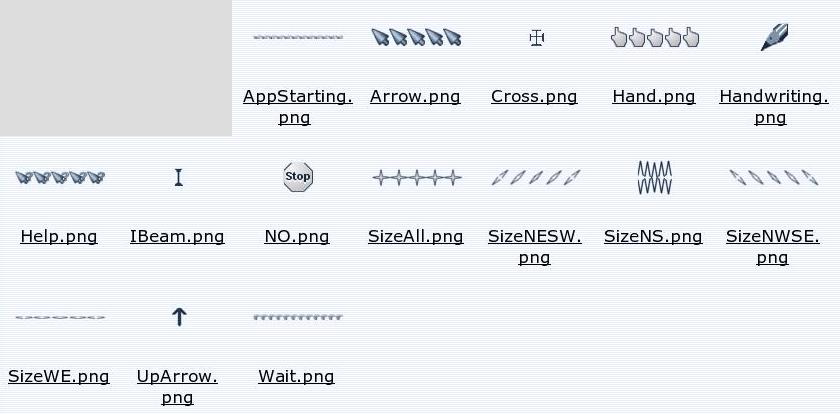
Task: Select the IBeam text cursor image
Action: 178,177
